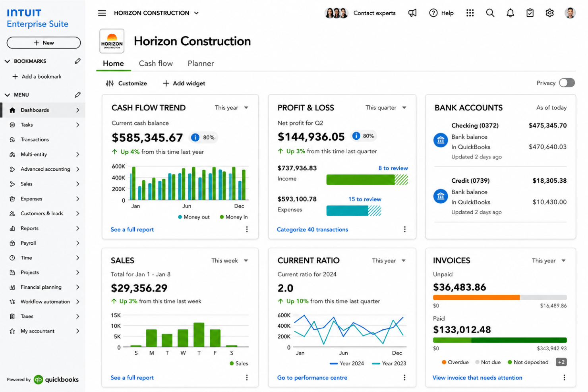The height and width of the screenshot is (392, 588).
Task: Open the hamburger navigation menu
Action: coord(102,13)
